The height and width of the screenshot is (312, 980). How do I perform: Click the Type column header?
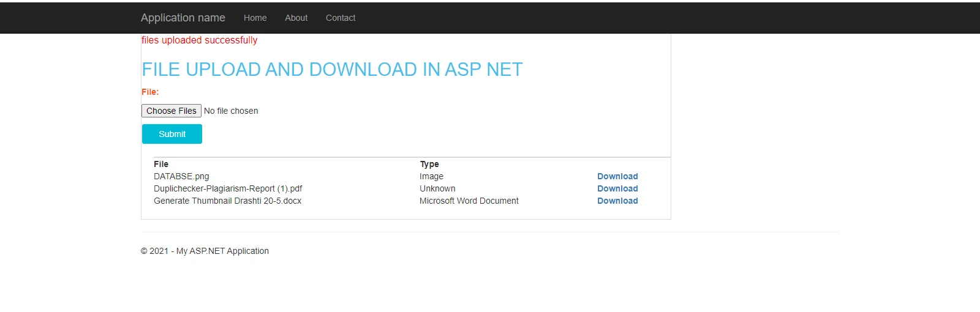click(429, 164)
